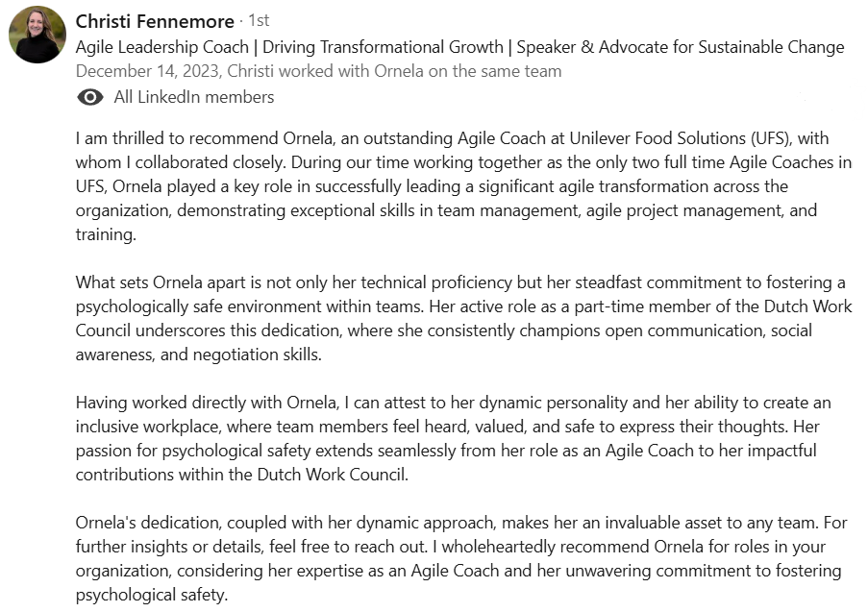Click Speaker & Advocate for Sustainable Change text

(x=681, y=47)
